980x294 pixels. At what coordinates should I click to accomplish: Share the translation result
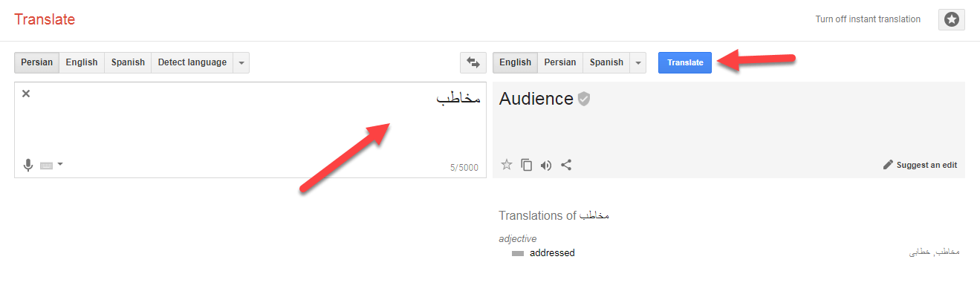point(566,165)
